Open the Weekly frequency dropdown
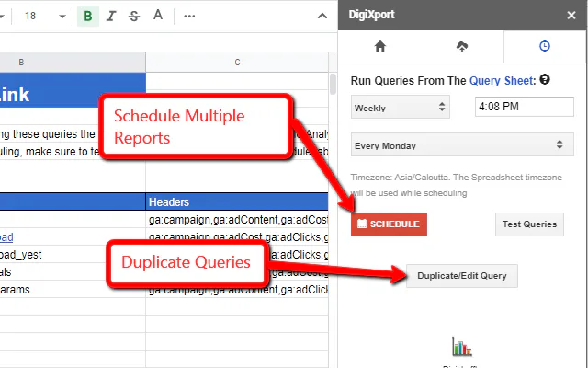588x368 pixels. [x=401, y=107]
